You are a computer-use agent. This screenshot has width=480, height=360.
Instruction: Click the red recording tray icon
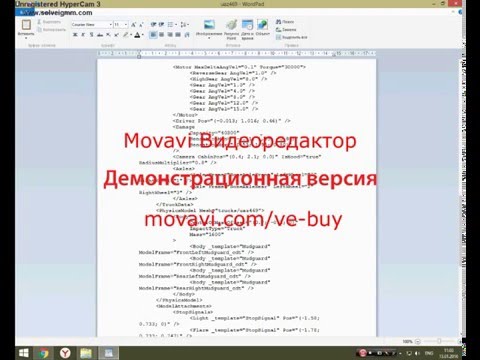[x=363, y=353]
